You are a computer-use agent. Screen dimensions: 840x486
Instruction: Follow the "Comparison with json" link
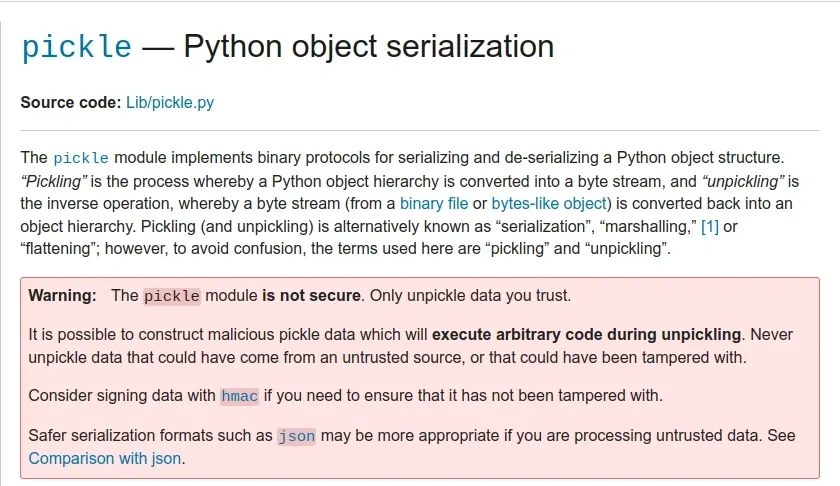(x=105, y=459)
